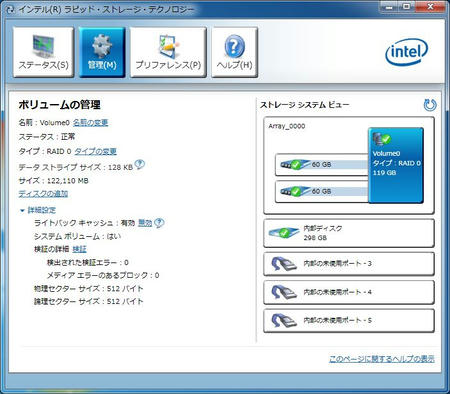Click the Intel logo
Screen dimensions: 450x394
point(406,52)
